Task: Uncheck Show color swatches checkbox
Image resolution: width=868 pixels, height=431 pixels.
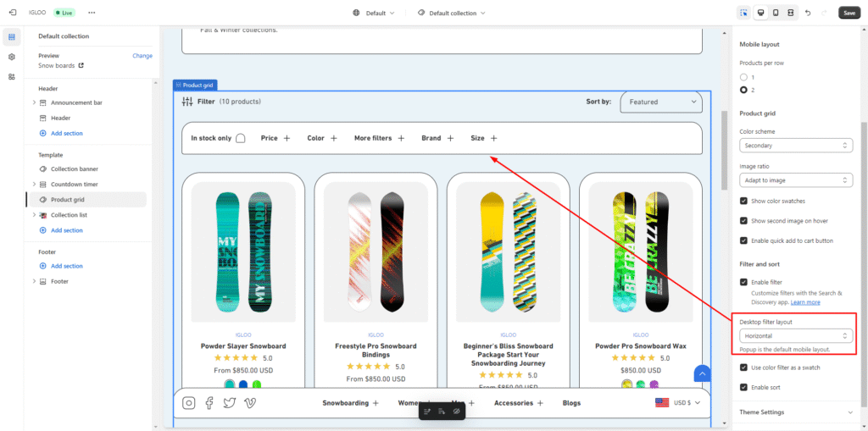Action: pos(743,201)
